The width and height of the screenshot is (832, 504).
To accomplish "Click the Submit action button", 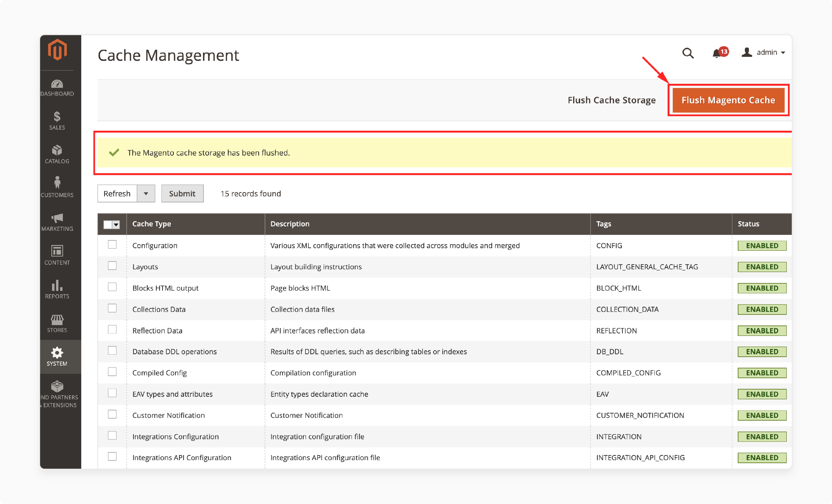I will coord(182,193).
